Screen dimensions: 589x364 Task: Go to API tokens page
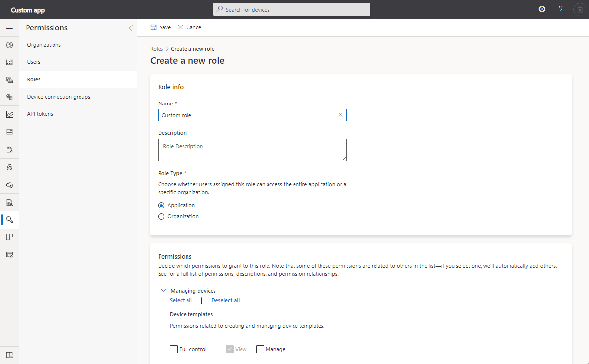[40, 114]
